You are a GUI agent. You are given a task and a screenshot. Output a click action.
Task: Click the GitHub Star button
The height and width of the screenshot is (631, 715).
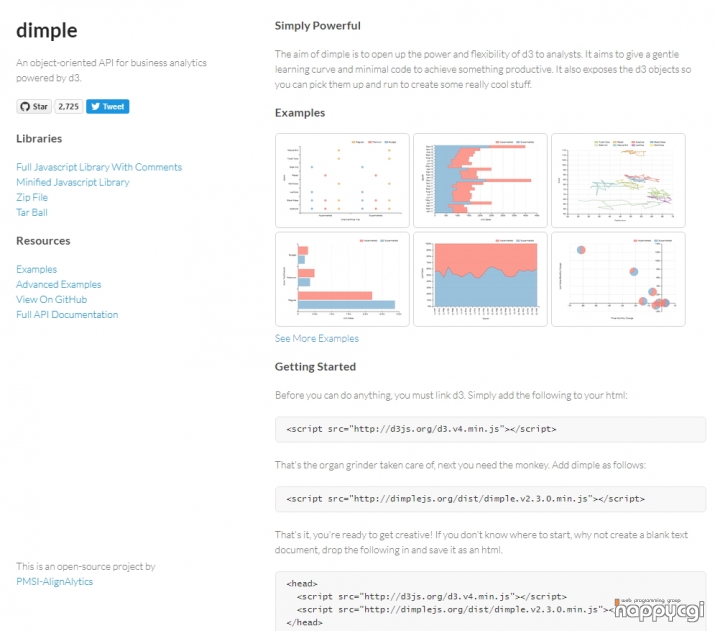coord(34,106)
